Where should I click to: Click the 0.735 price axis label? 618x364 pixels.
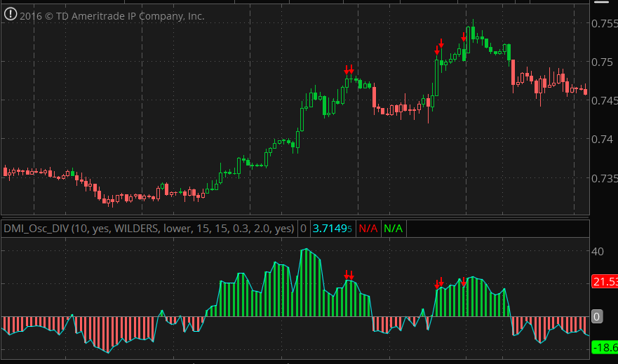tap(604, 178)
